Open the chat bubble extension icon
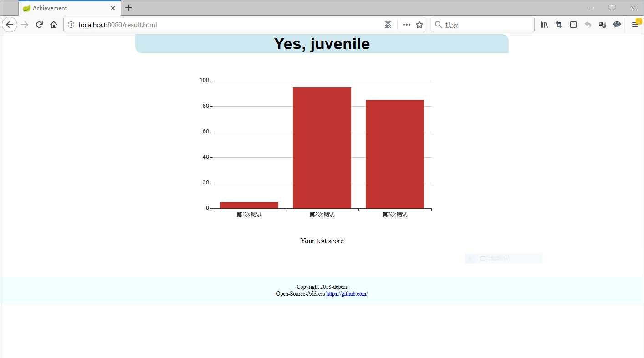Screen dimensions: 644x358 click(617, 25)
